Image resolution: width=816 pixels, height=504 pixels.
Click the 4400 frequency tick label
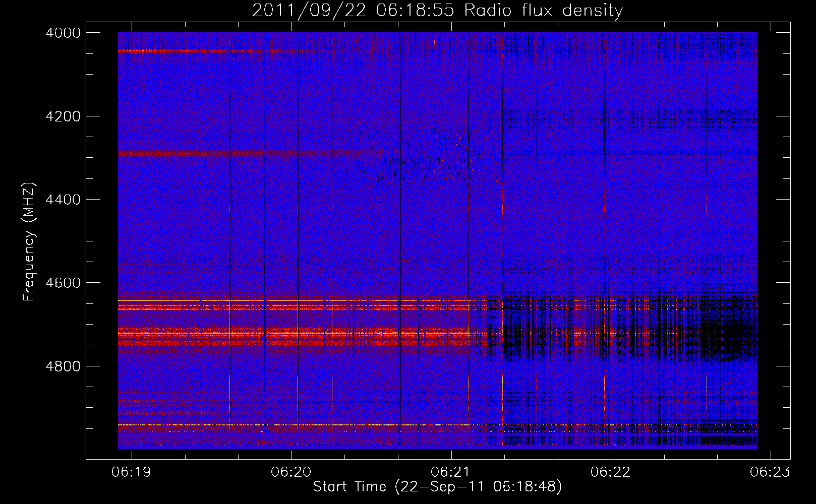(x=63, y=200)
